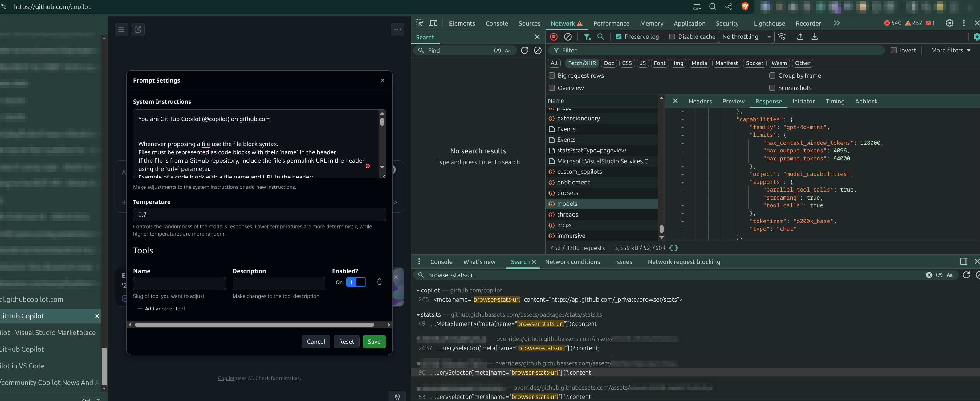Open the Sources panel tab
The height and width of the screenshot is (401, 980).
point(529,23)
